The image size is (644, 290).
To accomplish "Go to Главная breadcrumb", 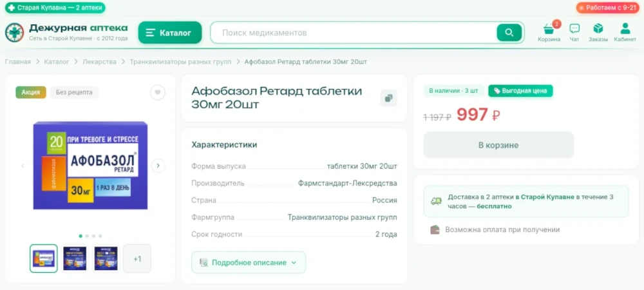I will [x=17, y=62].
